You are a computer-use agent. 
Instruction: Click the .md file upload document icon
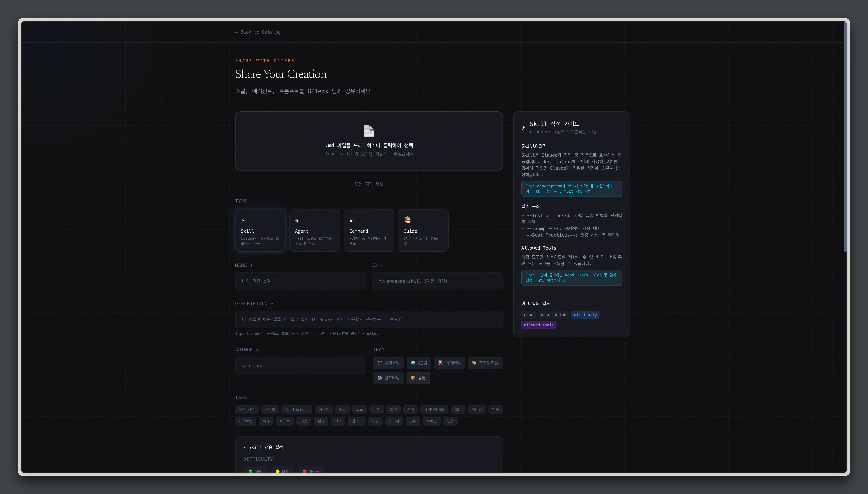click(x=369, y=131)
